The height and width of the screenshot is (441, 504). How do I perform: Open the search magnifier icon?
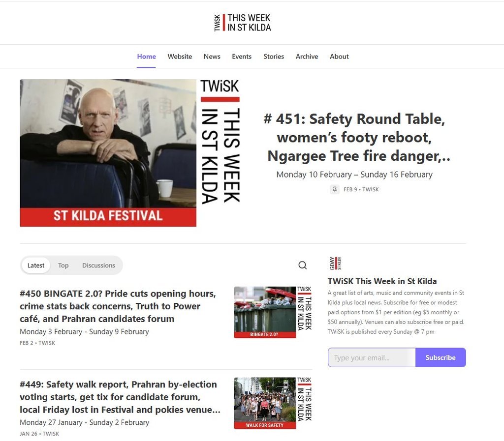(303, 265)
